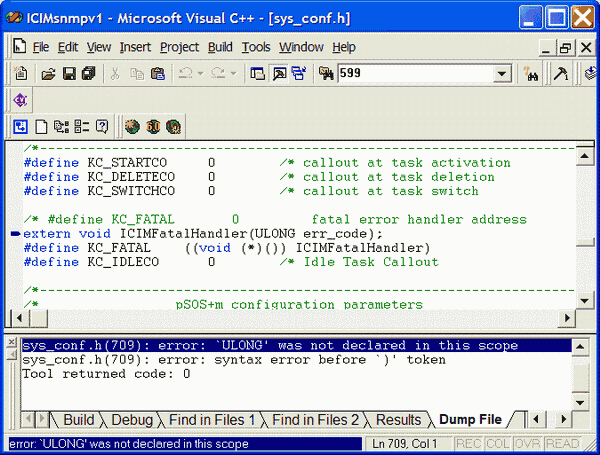Click the hammer build icon in the toolbar
Image resolution: width=600 pixels, height=455 pixels.
pos(561,73)
